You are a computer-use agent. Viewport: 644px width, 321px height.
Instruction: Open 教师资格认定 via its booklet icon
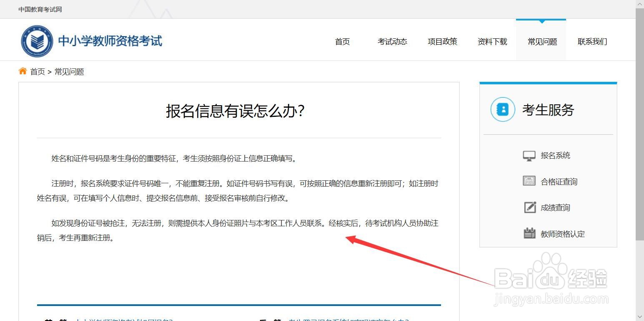529,234
